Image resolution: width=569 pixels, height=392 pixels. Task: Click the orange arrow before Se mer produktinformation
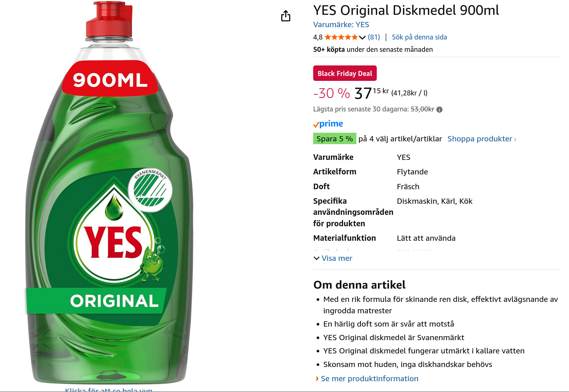[317, 378]
